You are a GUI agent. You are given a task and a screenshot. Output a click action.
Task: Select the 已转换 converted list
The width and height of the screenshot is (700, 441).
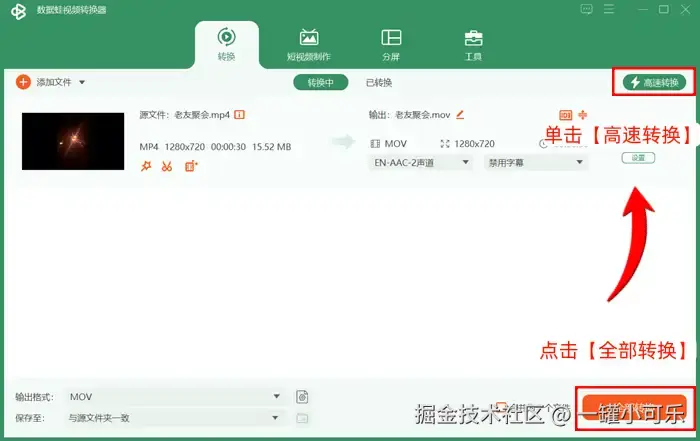379,83
